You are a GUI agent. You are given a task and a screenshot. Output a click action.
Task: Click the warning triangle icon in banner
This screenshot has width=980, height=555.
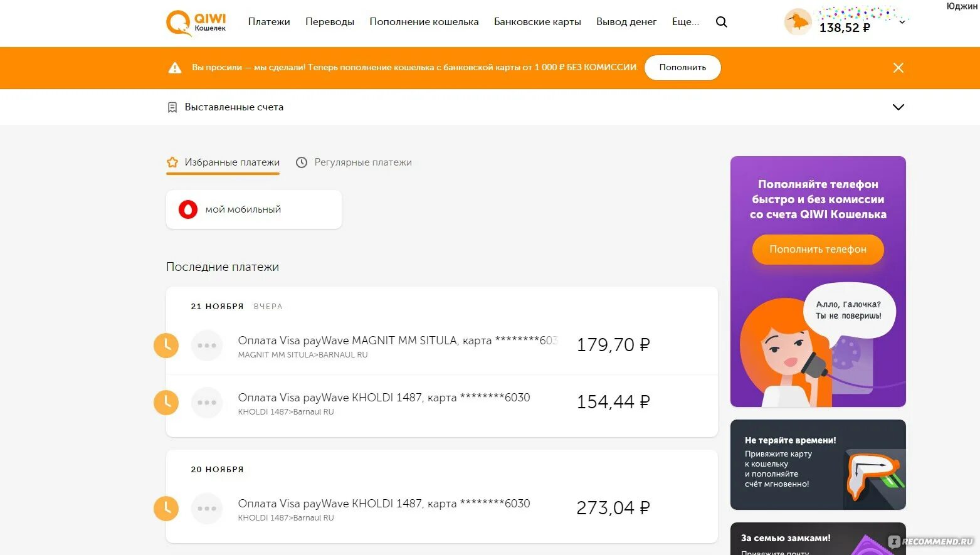175,68
